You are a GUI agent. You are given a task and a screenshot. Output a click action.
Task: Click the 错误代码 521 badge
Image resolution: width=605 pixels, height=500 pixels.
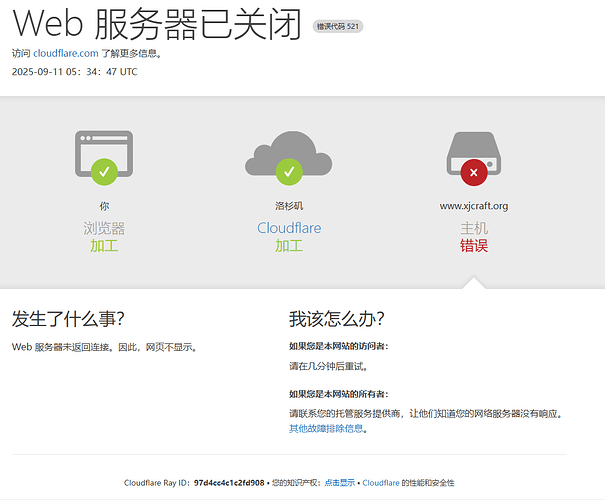coord(338,26)
